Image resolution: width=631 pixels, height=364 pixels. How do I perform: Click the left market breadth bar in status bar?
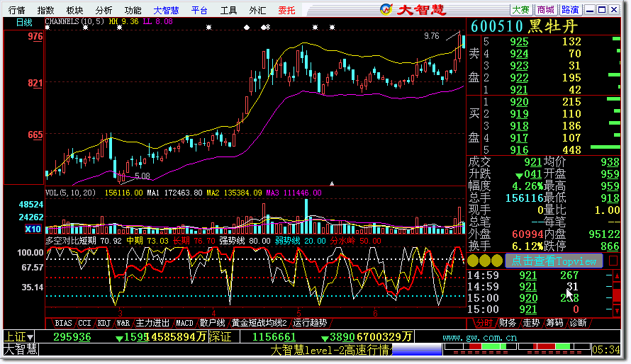coord(480,347)
